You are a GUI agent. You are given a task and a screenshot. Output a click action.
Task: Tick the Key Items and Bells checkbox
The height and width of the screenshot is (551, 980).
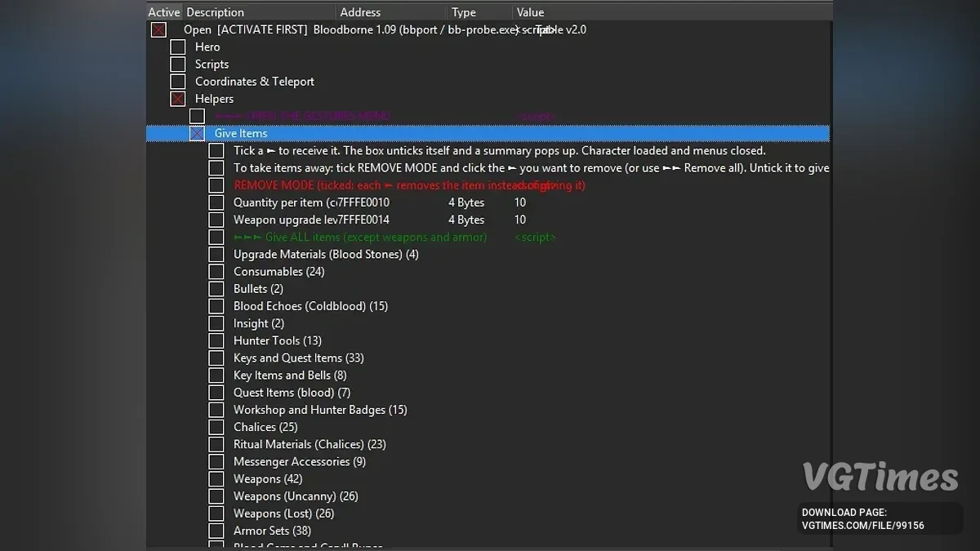pos(216,375)
